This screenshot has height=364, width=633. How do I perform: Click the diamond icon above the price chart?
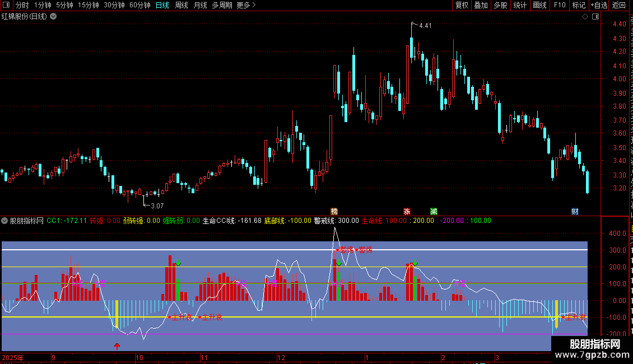pos(585,17)
